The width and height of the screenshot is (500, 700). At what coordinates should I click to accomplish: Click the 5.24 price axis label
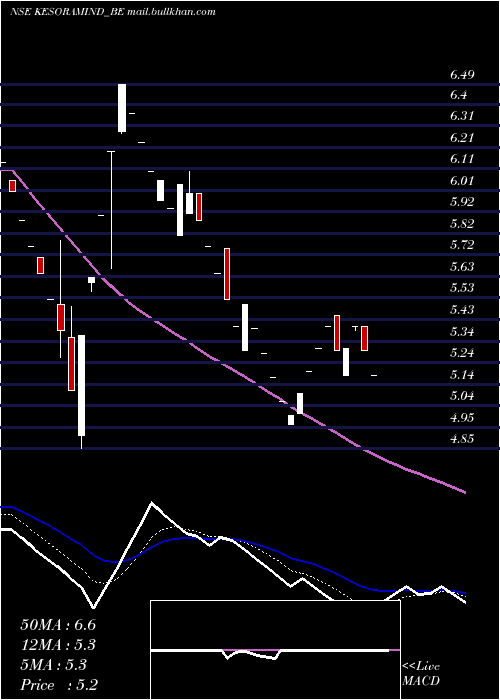(x=462, y=353)
